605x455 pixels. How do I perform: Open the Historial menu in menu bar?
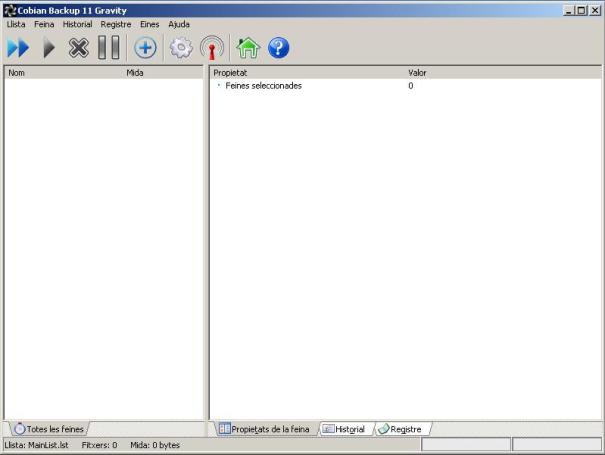click(x=78, y=24)
